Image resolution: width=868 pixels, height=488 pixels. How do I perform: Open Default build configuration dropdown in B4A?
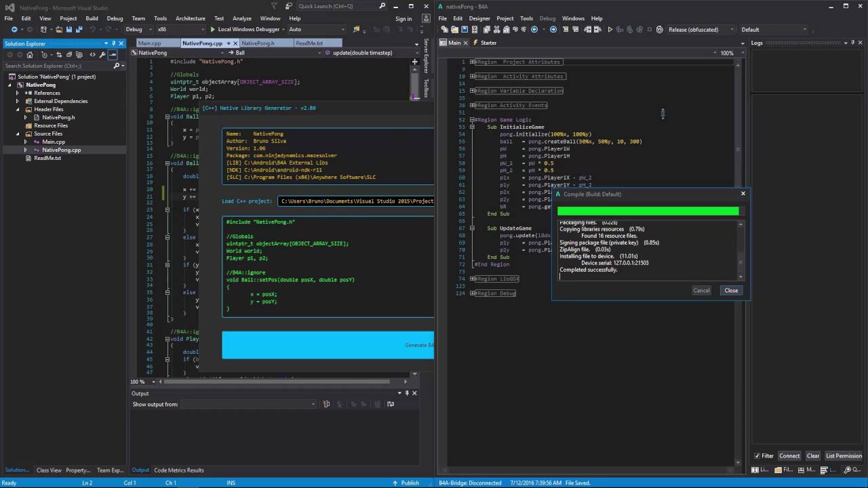774,29
